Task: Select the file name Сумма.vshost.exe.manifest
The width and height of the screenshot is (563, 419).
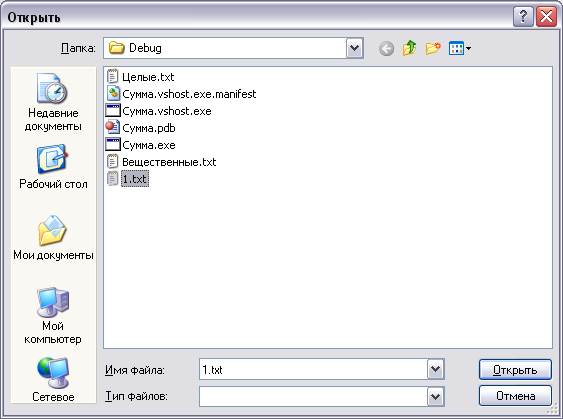Action: (189, 94)
